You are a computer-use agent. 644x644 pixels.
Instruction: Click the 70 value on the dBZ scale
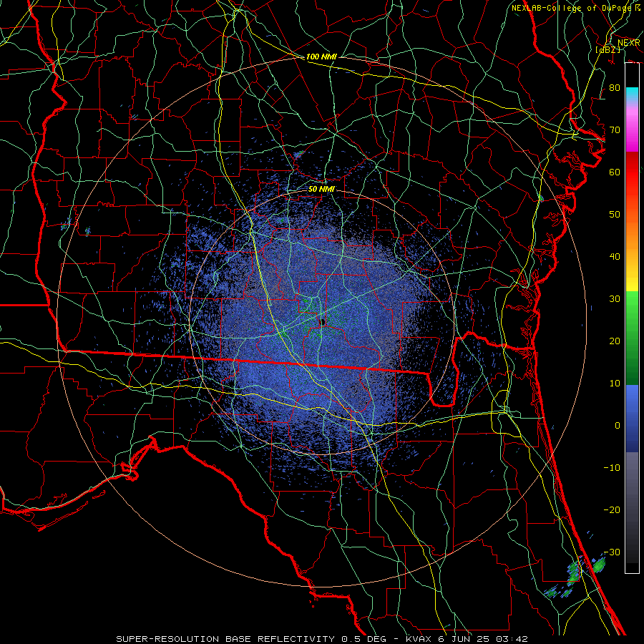point(615,130)
